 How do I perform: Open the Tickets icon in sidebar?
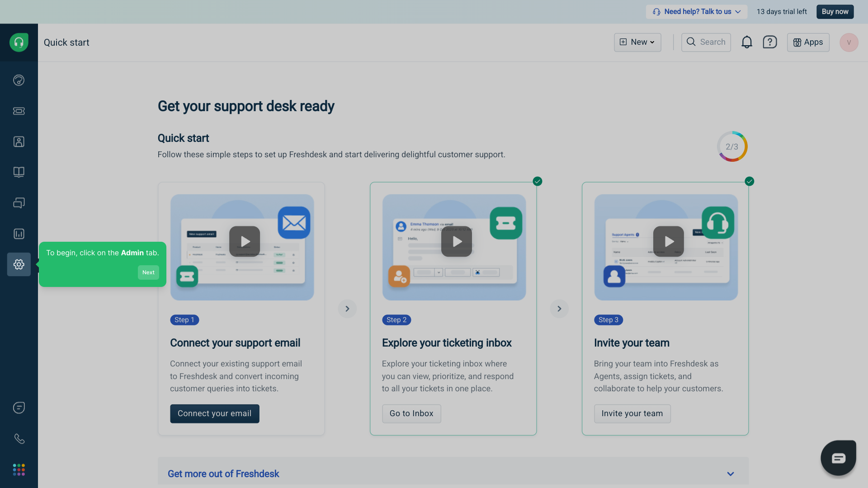click(19, 111)
